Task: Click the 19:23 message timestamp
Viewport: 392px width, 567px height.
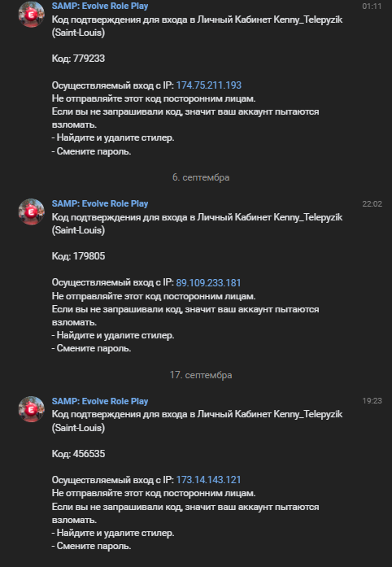Action: pos(372,401)
